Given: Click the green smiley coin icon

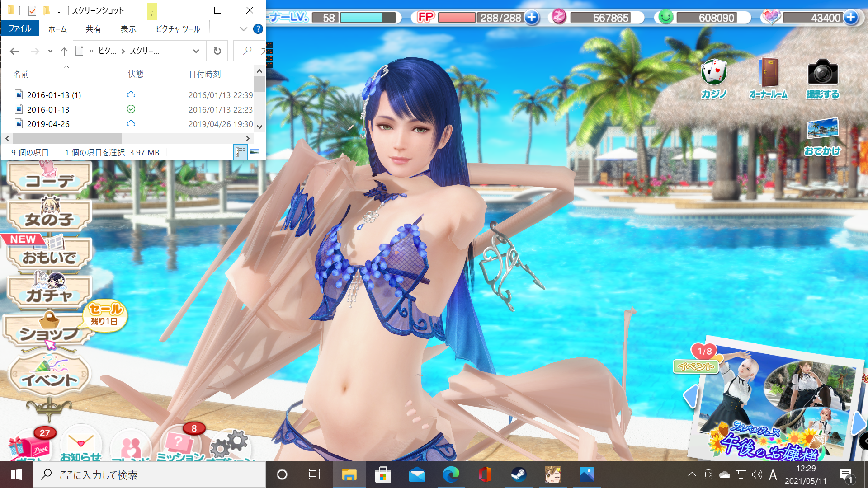Looking at the screenshot, I should [665, 17].
